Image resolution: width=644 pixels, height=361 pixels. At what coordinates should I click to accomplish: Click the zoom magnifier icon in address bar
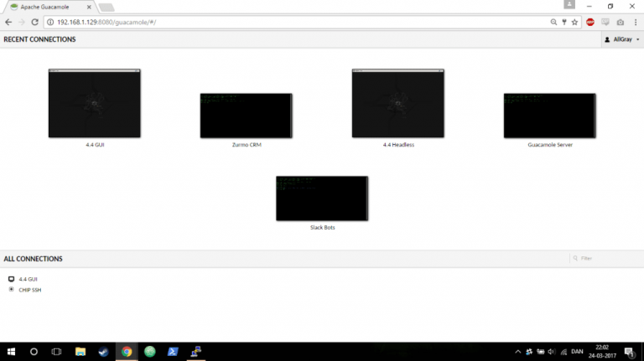(x=553, y=22)
